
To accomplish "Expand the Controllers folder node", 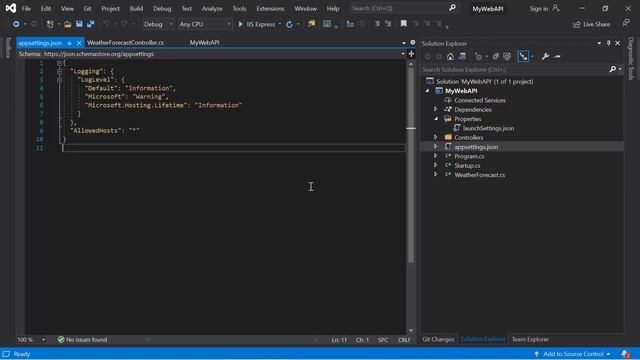I will (436, 137).
